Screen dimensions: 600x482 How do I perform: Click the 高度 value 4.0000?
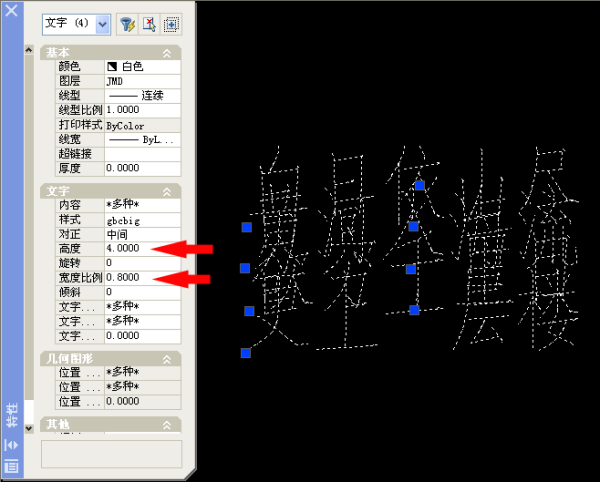click(x=142, y=249)
